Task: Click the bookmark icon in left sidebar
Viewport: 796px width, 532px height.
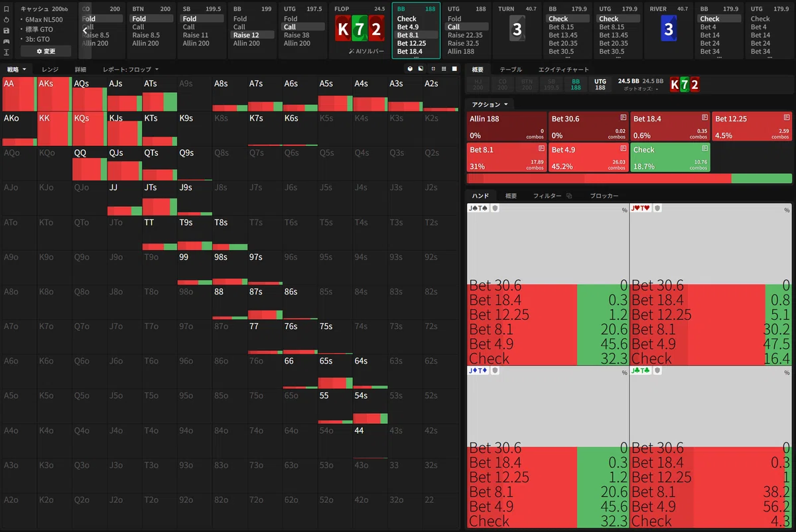Action: click(x=6, y=9)
